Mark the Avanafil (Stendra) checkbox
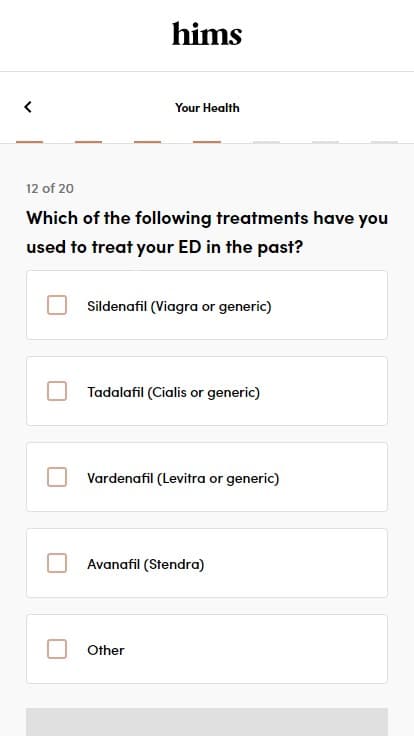The width and height of the screenshot is (414, 736). (x=57, y=563)
